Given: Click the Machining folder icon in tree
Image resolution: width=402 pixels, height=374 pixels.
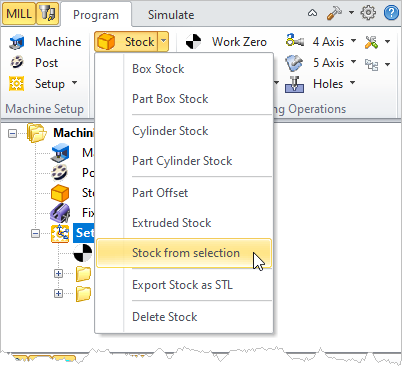Looking at the screenshot, I should click(x=37, y=133).
